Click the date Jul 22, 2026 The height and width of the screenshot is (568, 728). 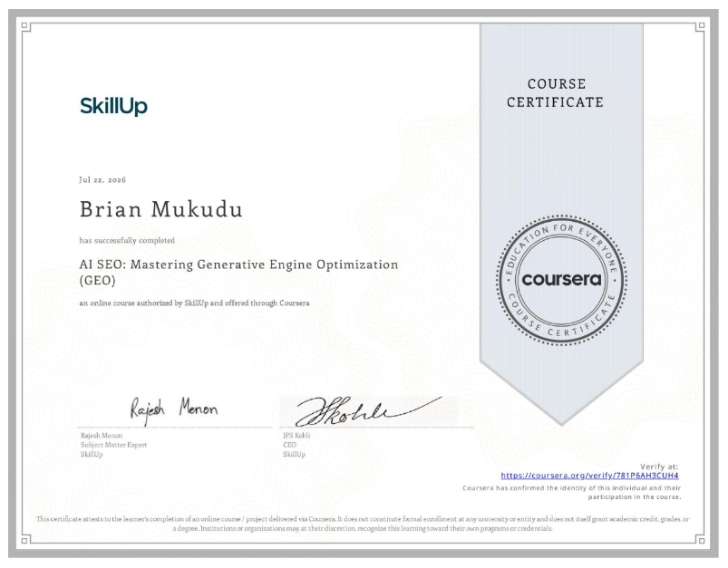click(102, 180)
